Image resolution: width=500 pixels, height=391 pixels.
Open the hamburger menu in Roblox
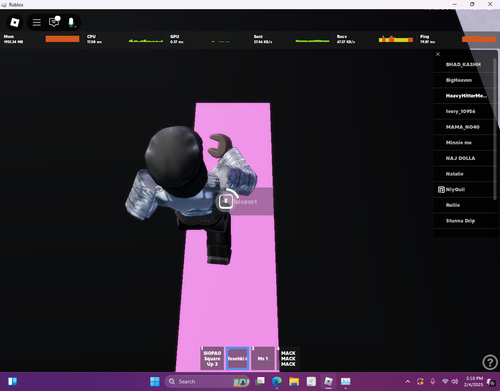[x=37, y=22]
